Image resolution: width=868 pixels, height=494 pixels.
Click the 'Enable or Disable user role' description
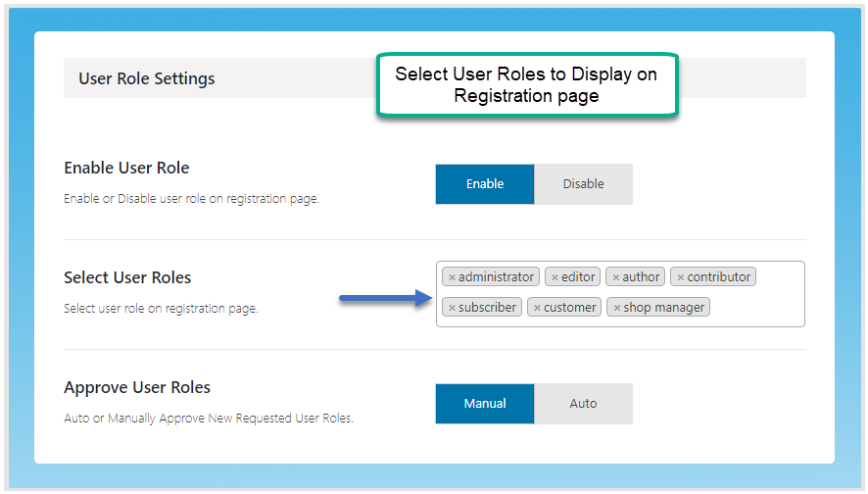click(x=191, y=199)
